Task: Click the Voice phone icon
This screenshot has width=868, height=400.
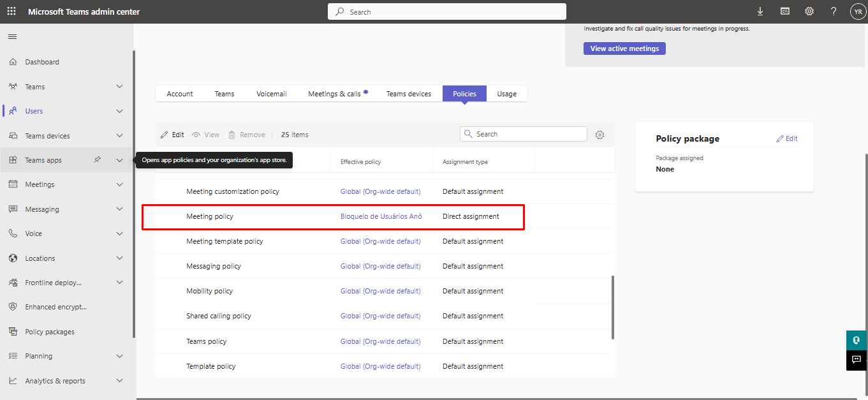Action: click(13, 233)
